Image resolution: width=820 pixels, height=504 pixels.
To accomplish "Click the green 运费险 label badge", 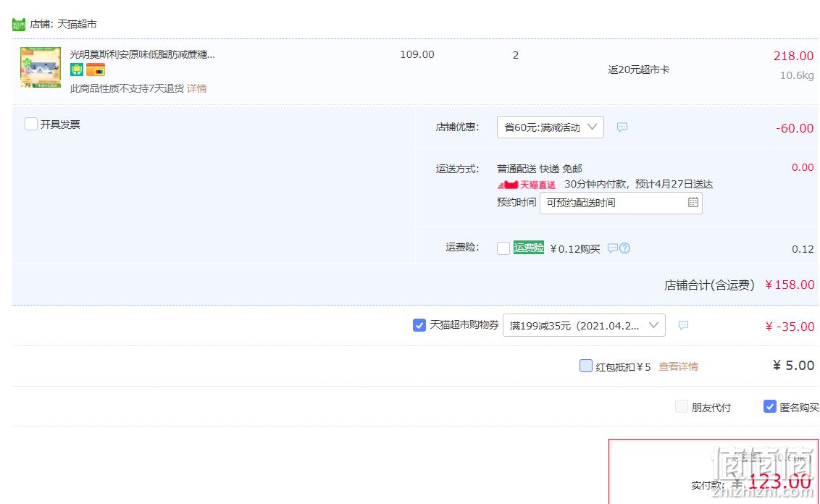I will tap(529, 248).
